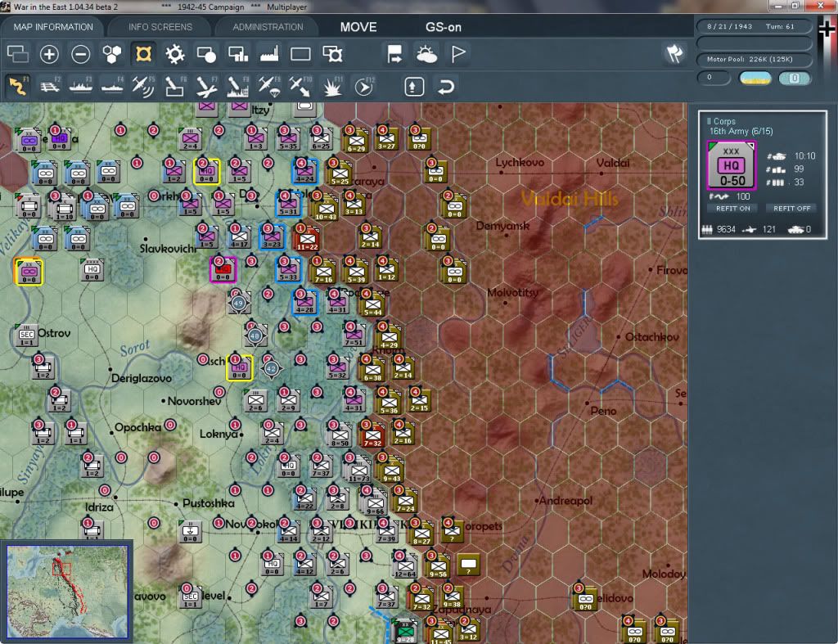Select the F10 air transfer icon
This screenshot has width=838, height=644.
300,86
